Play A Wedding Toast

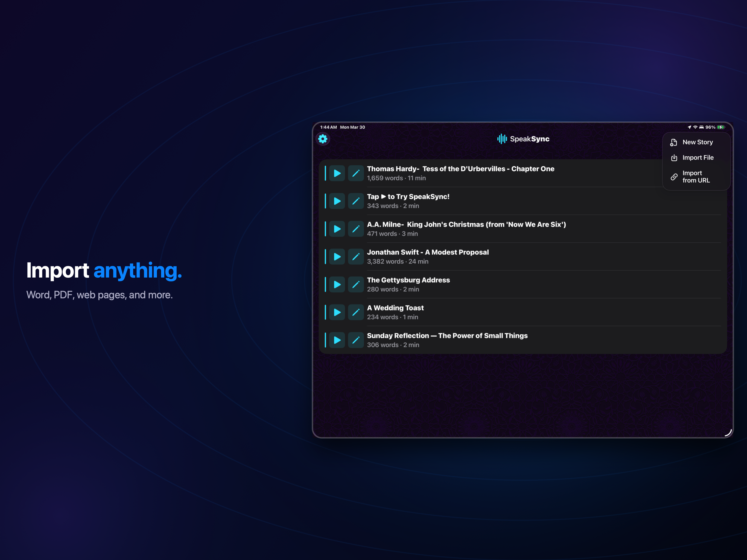[x=337, y=313]
